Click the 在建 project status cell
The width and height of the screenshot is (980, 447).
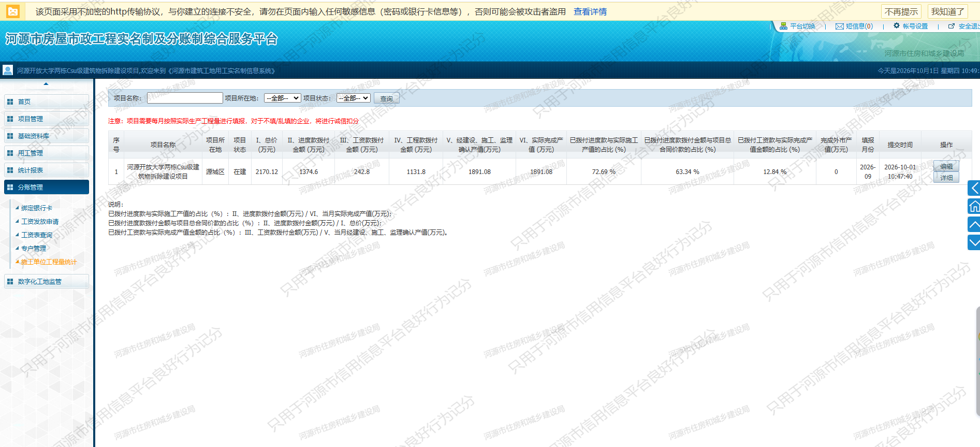pos(240,172)
